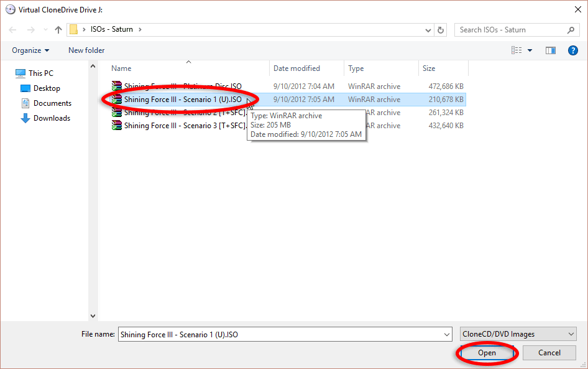Open the Help question mark icon
The height and width of the screenshot is (369, 588).
(573, 50)
